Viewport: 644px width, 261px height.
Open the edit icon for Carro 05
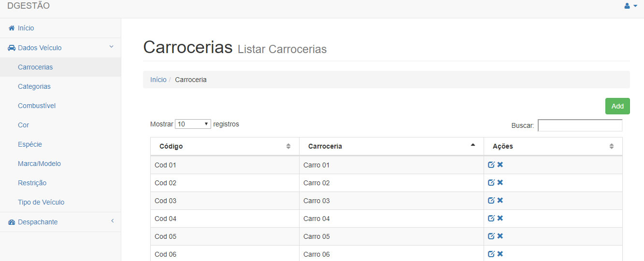tap(491, 236)
